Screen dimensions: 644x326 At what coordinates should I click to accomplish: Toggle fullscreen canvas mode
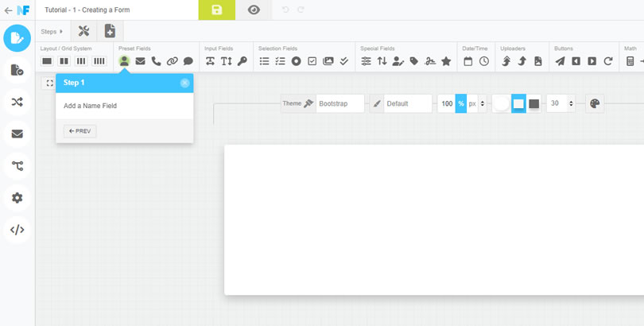(x=50, y=83)
